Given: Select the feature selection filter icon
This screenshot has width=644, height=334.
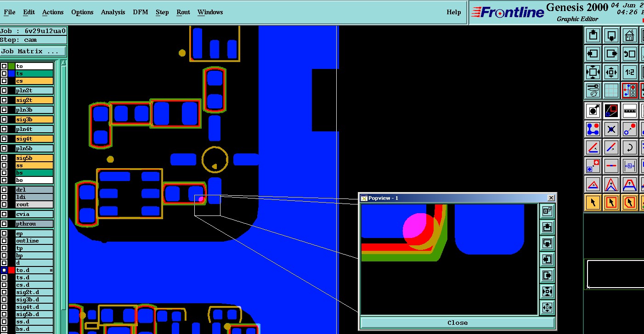Looking at the screenshot, I should [x=593, y=110].
